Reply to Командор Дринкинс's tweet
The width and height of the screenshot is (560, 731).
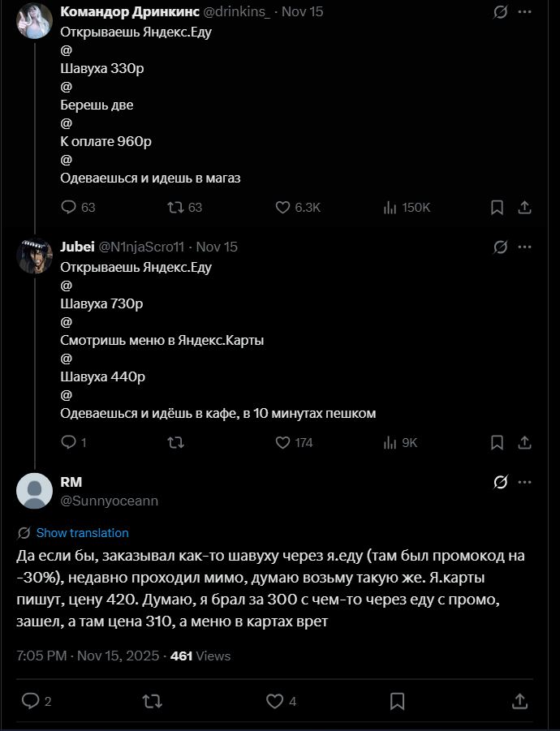click(69, 208)
